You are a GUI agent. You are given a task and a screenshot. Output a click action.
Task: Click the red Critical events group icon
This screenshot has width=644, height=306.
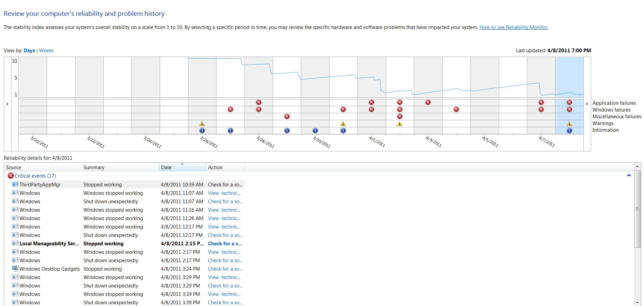pyautogui.click(x=11, y=176)
